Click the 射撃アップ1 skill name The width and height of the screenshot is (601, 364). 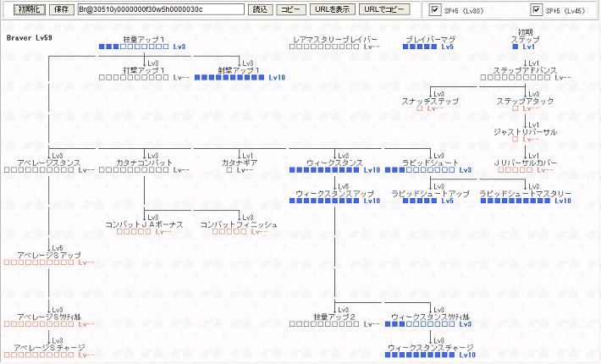tap(239, 70)
